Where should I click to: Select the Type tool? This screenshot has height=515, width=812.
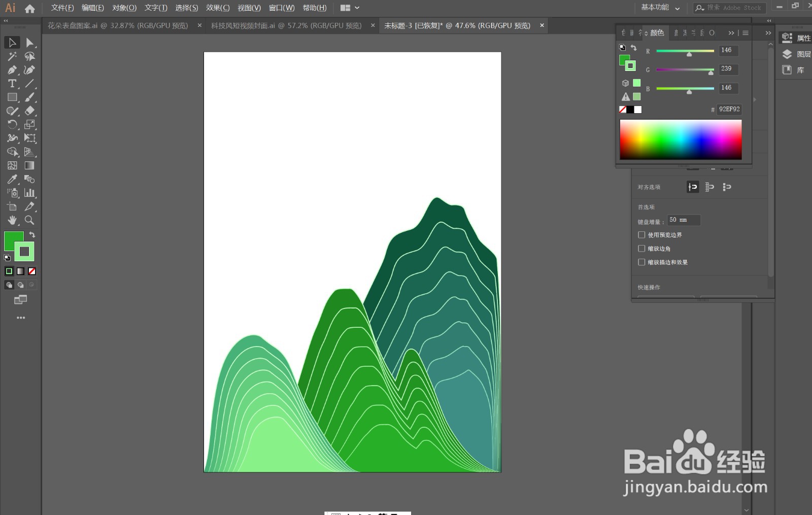(x=12, y=84)
